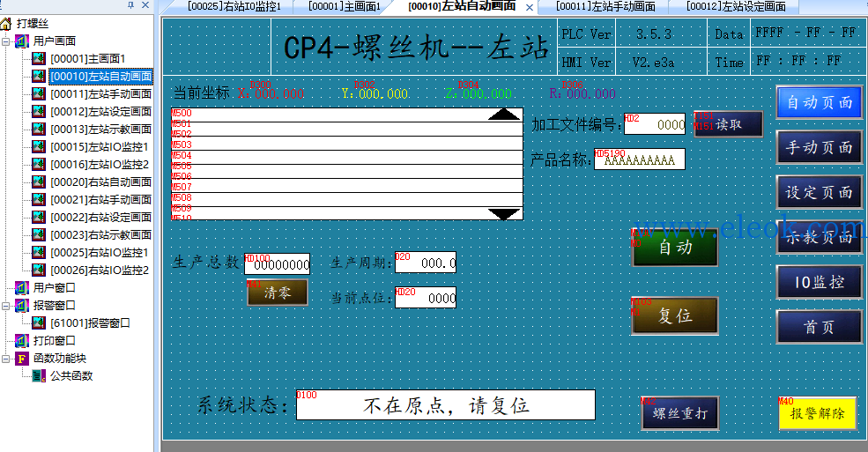Switch to [00012]左站设定画面 tab

click(x=736, y=7)
